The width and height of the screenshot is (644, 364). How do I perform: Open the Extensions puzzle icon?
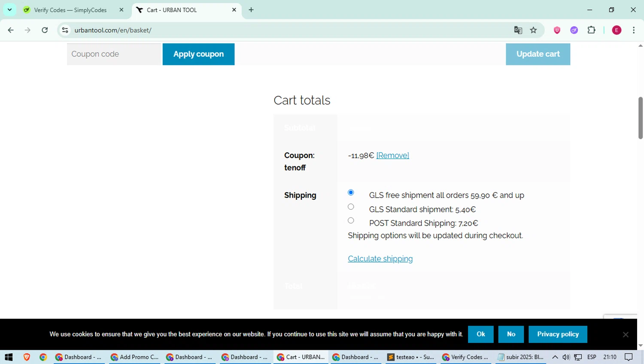point(592,30)
